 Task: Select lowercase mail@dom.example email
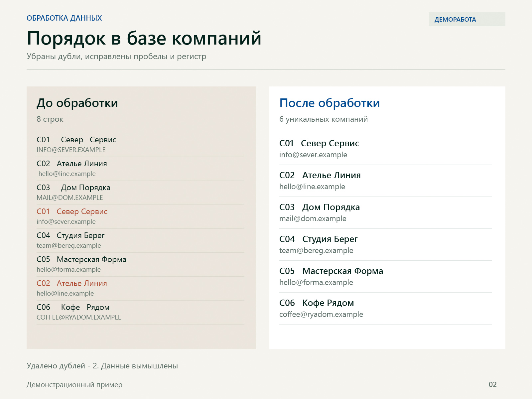click(313, 218)
